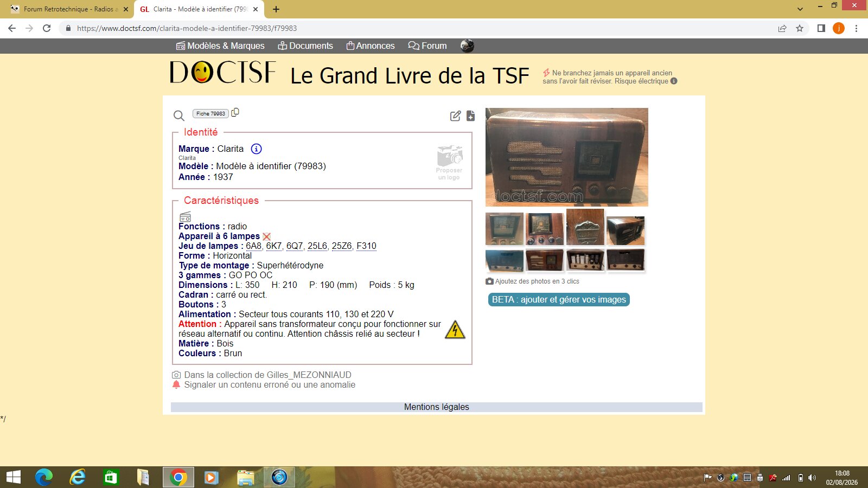Click the radio icon under Caractéristiques
This screenshot has height=488, width=868.
tap(185, 216)
